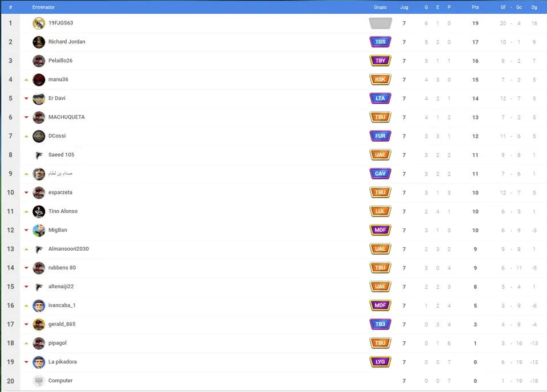Click the RSK group badge
The height and width of the screenshot is (392, 547).
click(380, 80)
